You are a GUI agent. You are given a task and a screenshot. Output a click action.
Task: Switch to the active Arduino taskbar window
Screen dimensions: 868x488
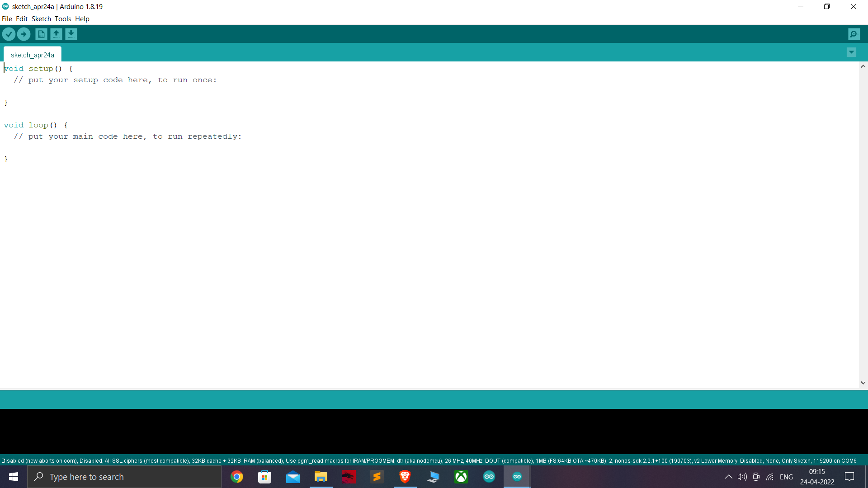(x=517, y=477)
